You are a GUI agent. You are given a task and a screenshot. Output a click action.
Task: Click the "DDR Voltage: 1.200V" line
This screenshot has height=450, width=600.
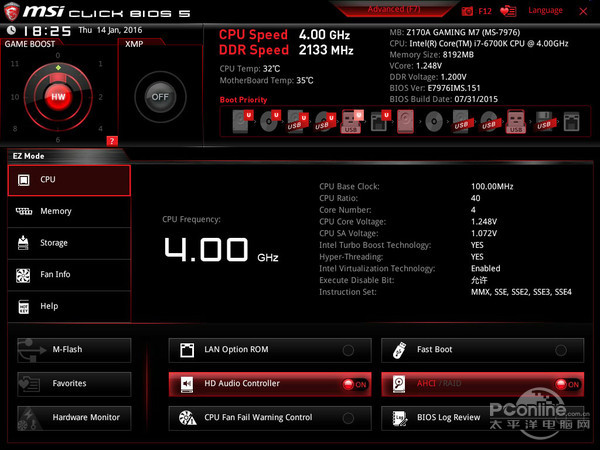pyautogui.click(x=428, y=77)
